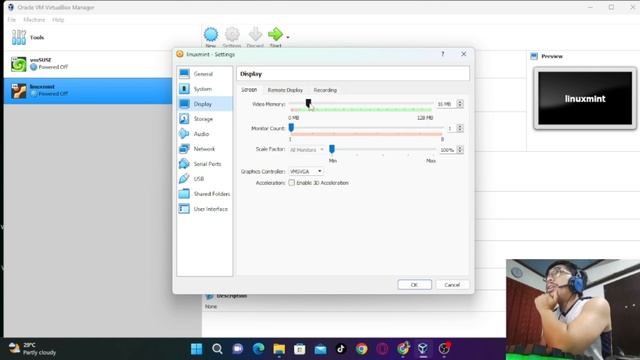The image size is (640, 360).
Task: Open Storage settings category
Action: [204, 119]
